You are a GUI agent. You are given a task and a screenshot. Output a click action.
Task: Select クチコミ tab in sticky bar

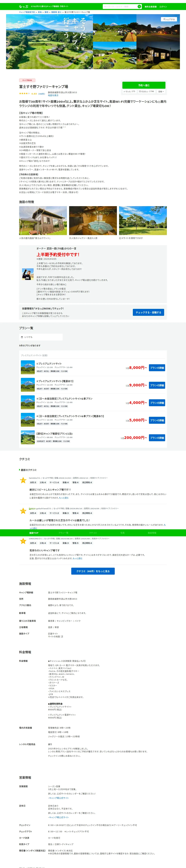pos(93,533)
